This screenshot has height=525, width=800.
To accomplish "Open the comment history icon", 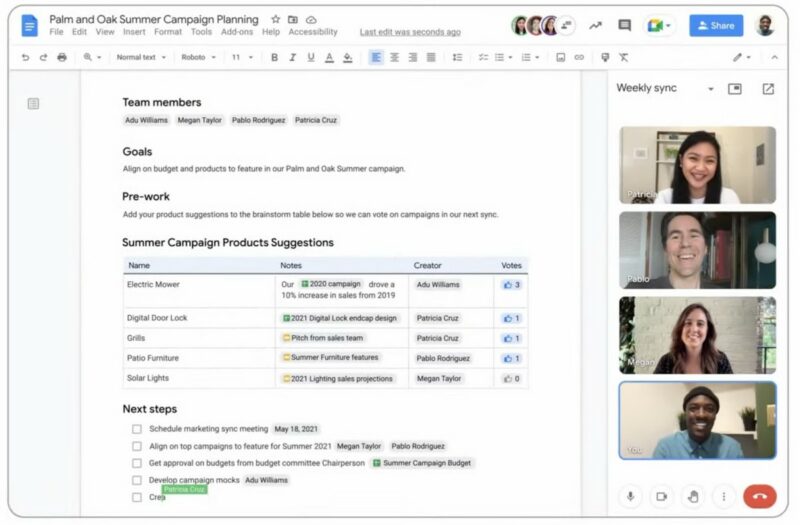I will 624,25.
